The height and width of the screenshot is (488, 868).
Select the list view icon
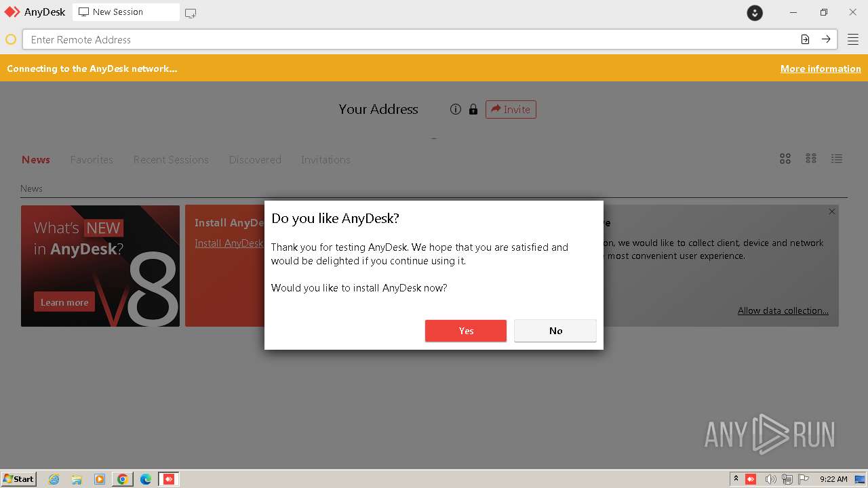click(x=837, y=159)
